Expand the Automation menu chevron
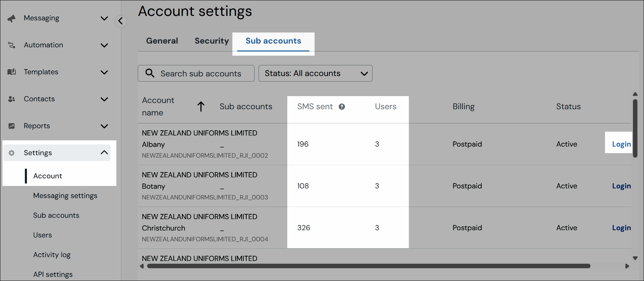The image size is (644, 281). pyautogui.click(x=104, y=45)
